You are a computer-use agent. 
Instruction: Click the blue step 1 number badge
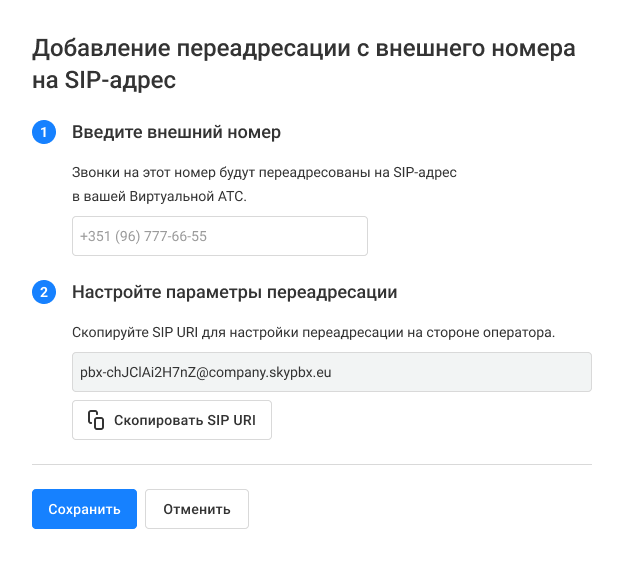(x=44, y=132)
